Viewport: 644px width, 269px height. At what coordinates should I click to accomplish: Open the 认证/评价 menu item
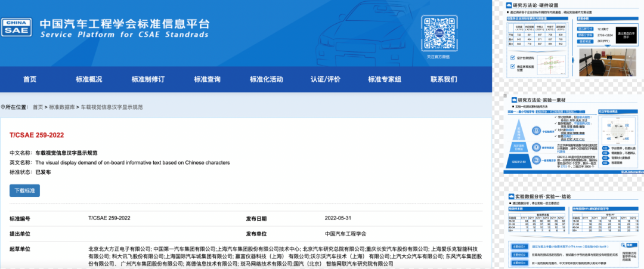click(326, 80)
